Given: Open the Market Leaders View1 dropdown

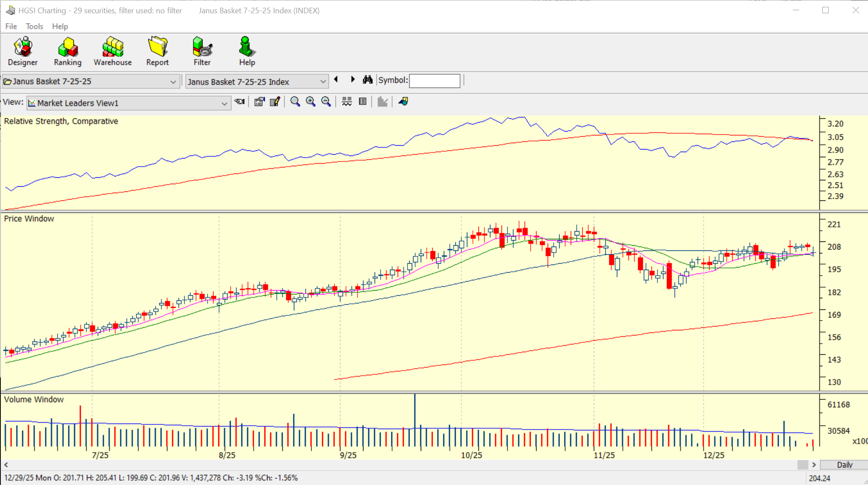Looking at the screenshot, I should (224, 103).
